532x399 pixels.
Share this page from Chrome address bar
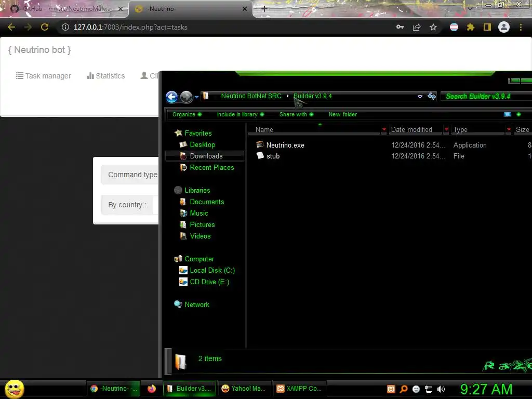[x=417, y=27]
